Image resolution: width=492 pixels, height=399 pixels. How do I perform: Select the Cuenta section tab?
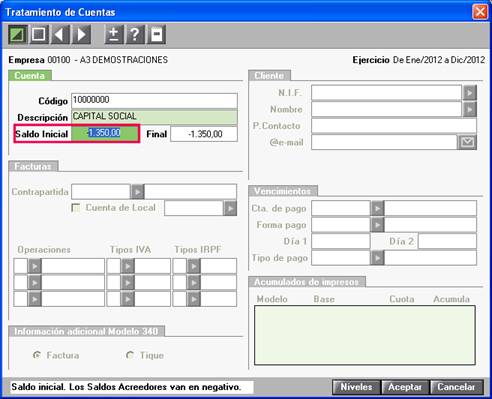[30, 76]
